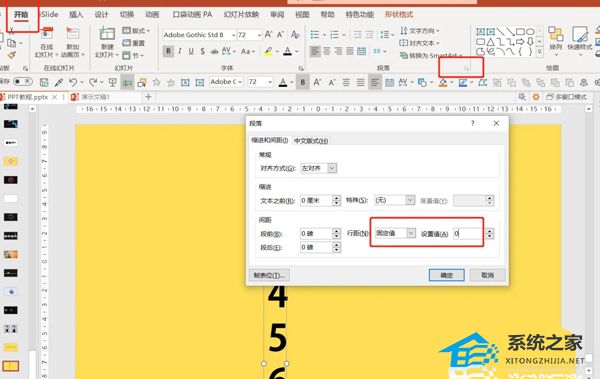Click the 取消 Cancel button
Image resolution: width=600 pixels, height=379 pixels.
pyautogui.click(x=488, y=275)
